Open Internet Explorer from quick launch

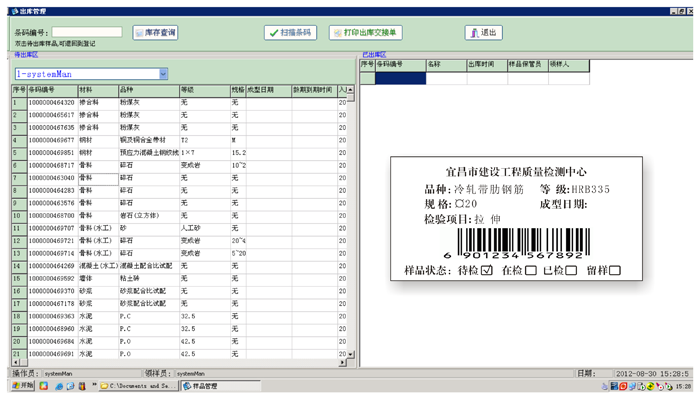click(59, 387)
